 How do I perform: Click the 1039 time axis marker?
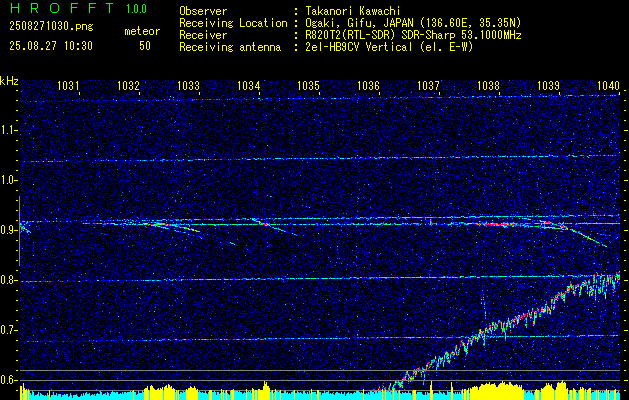click(x=548, y=85)
